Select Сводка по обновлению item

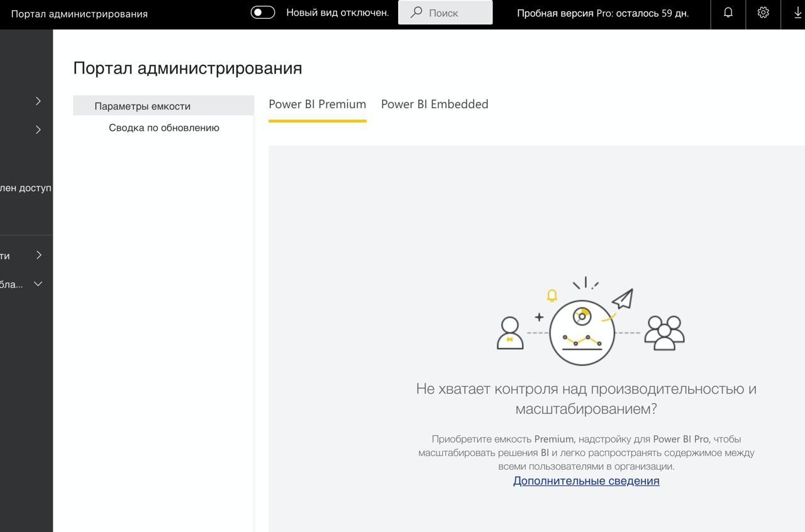click(164, 128)
